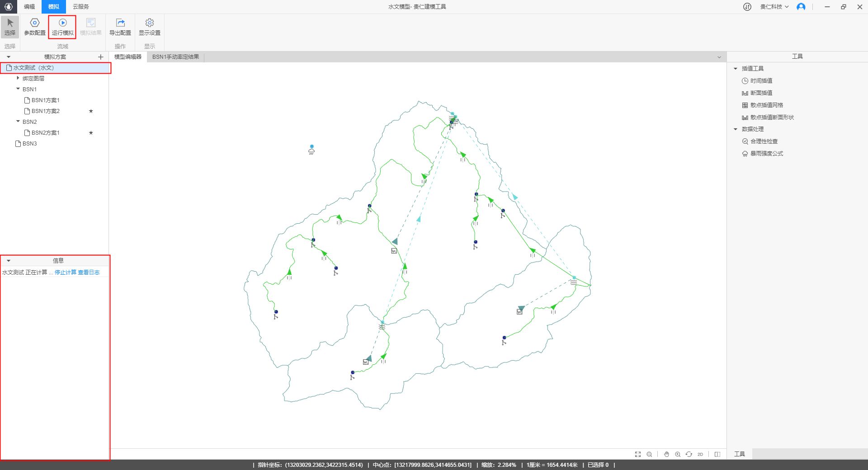Open the BSN1手动率定结果 tab
868x470 pixels.
tap(175, 57)
